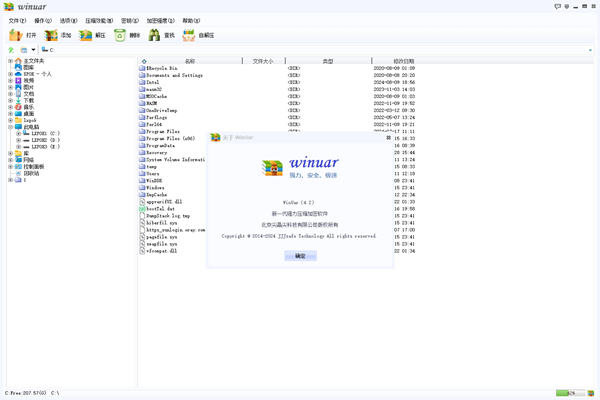Expand the 主文件夹 tree node

[x=11, y=61]
